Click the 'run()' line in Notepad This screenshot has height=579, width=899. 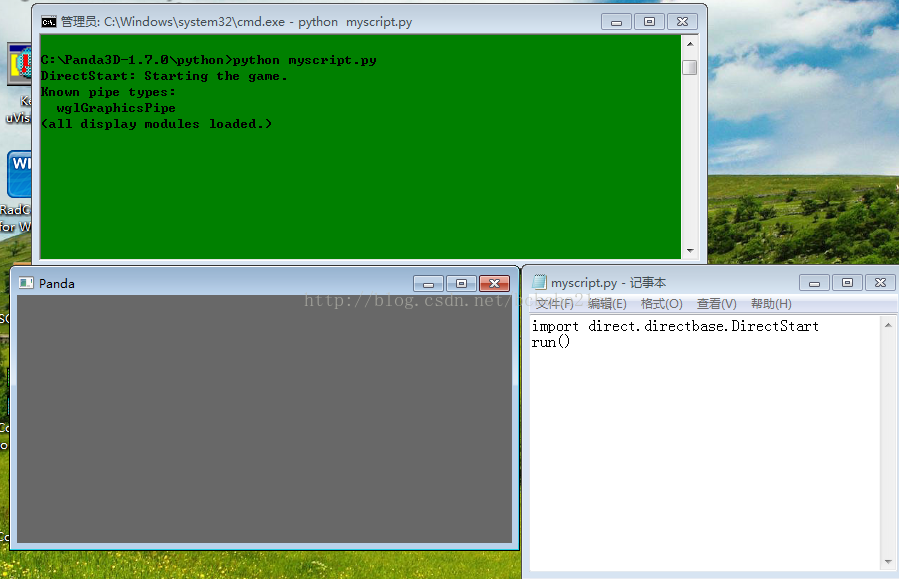point(550,342)
